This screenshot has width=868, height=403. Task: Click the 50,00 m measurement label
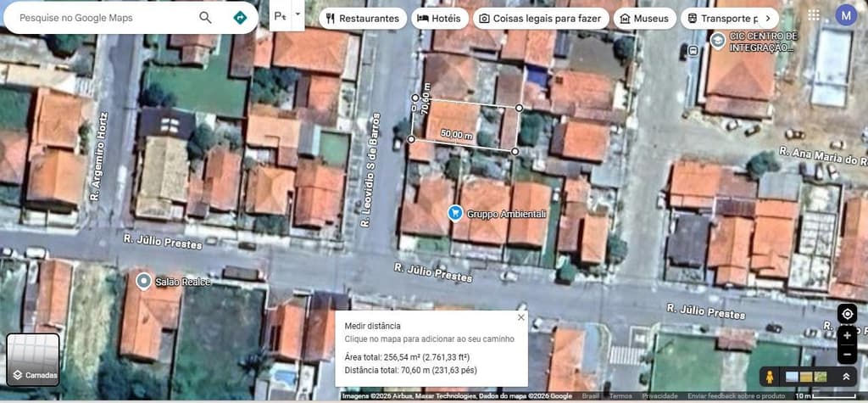457,134
